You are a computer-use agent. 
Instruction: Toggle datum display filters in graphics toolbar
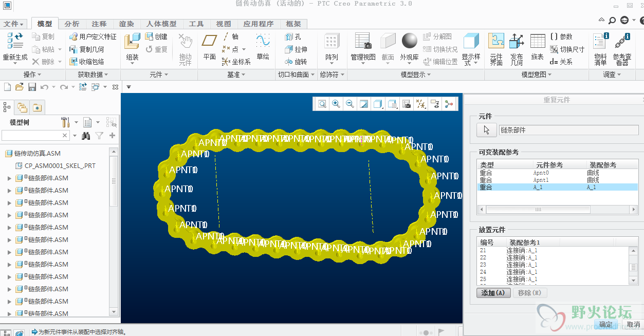(x=421, y=104)
